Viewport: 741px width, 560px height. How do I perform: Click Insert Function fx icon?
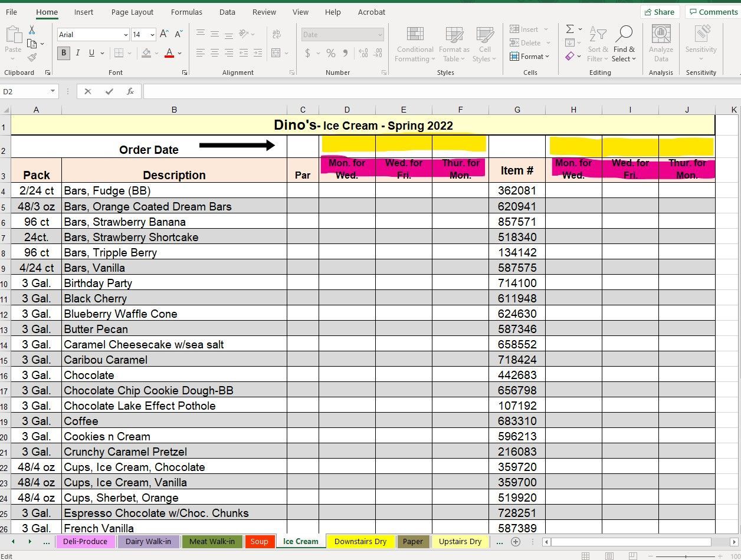tap(130, 91)
